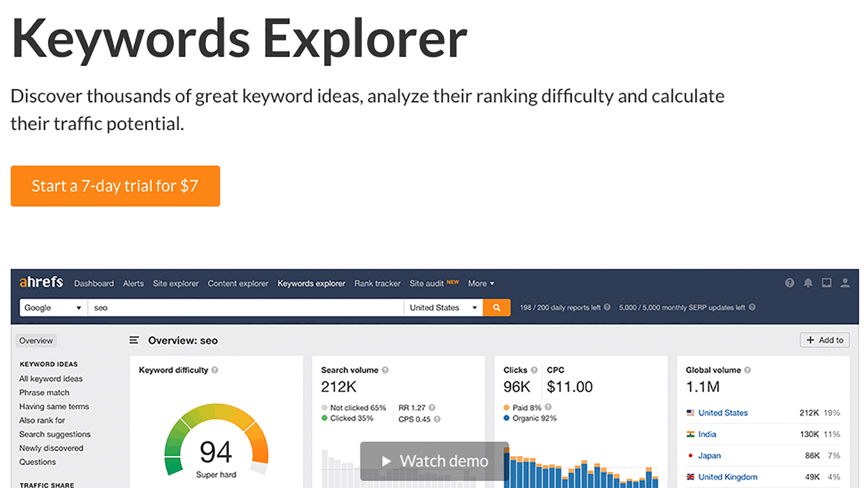Open the United States country dropdown

pyautogui.click(x=443, y=308)
